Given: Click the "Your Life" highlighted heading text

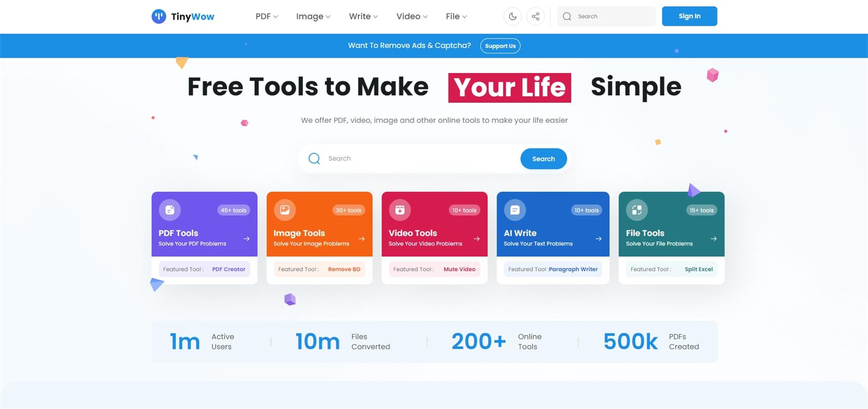Looking at the screenshot, I should 510,88.
